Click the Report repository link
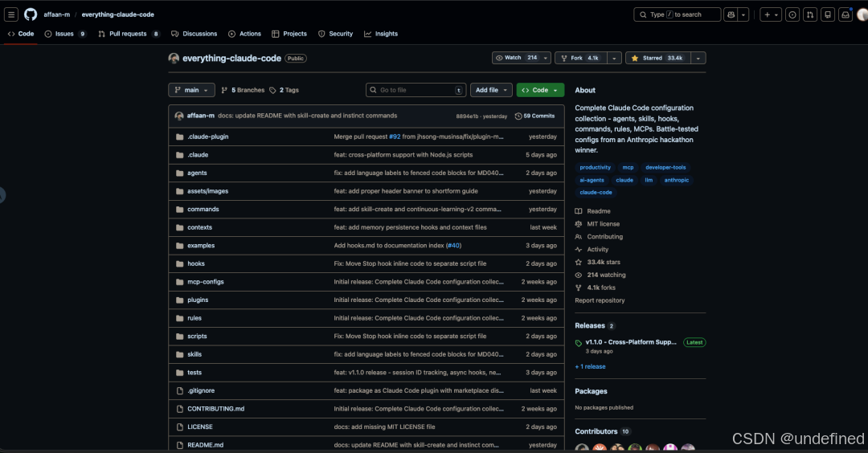Viewport: 868px width, 453px height. 600,300
